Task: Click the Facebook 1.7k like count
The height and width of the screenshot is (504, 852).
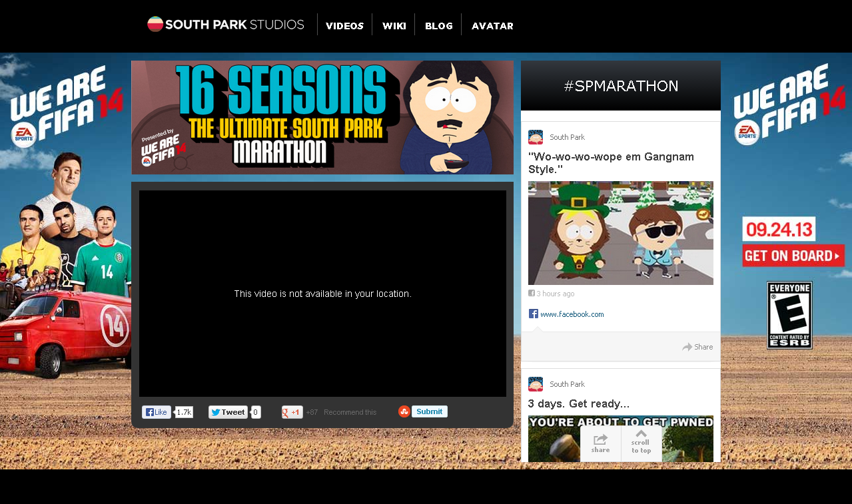Action: coord(184,412)
